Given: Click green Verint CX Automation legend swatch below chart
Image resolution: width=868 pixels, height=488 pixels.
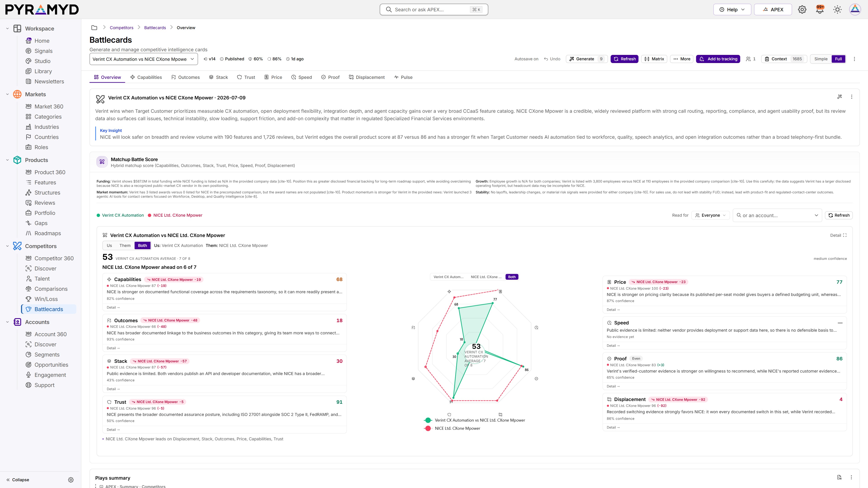Looking at the screenshot, I should tap(428, 420).
